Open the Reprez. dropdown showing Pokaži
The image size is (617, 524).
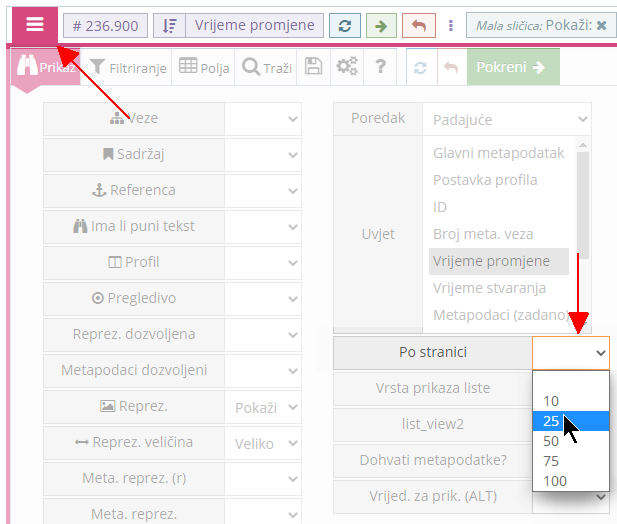coord(263,407)
